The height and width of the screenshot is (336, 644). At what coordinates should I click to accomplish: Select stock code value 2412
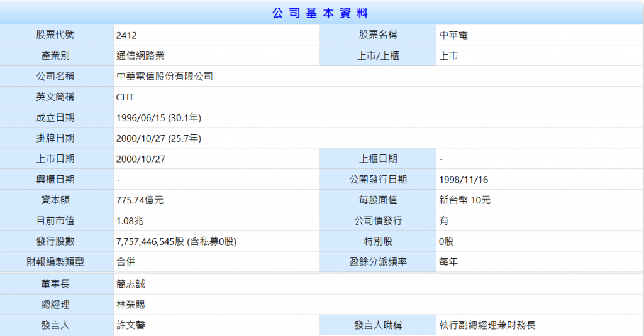(x=126, y=35)
